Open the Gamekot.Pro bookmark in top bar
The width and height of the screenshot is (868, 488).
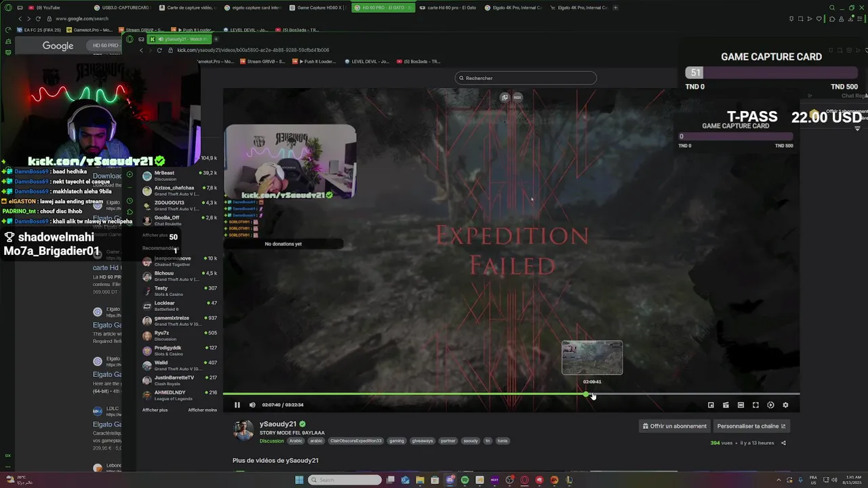click(x=88, y=30)
